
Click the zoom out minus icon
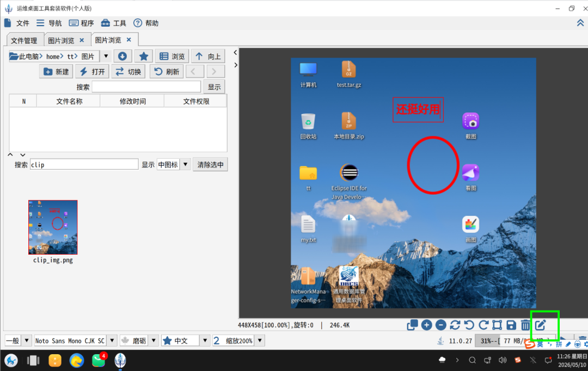tap(440, 325)
